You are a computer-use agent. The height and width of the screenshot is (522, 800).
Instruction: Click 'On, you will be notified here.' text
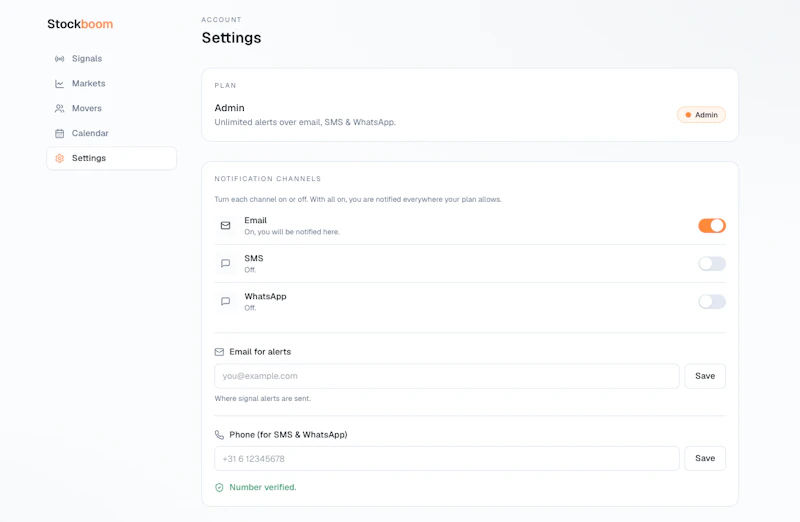tap(292, 232)
